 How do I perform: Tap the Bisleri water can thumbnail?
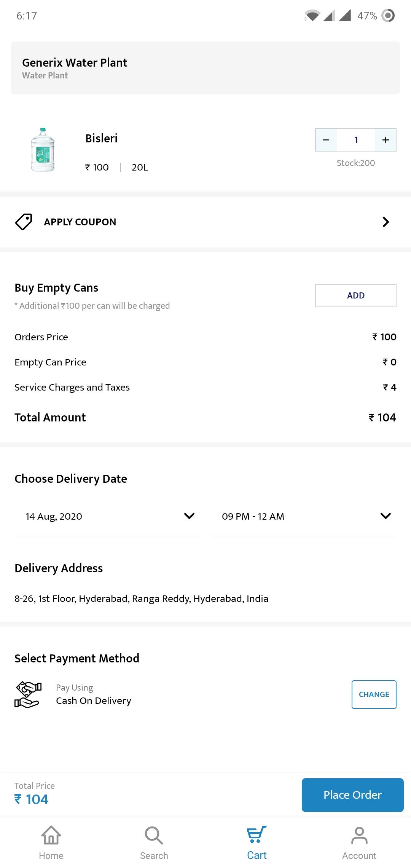pyautogui.click(x=43, y=150)
